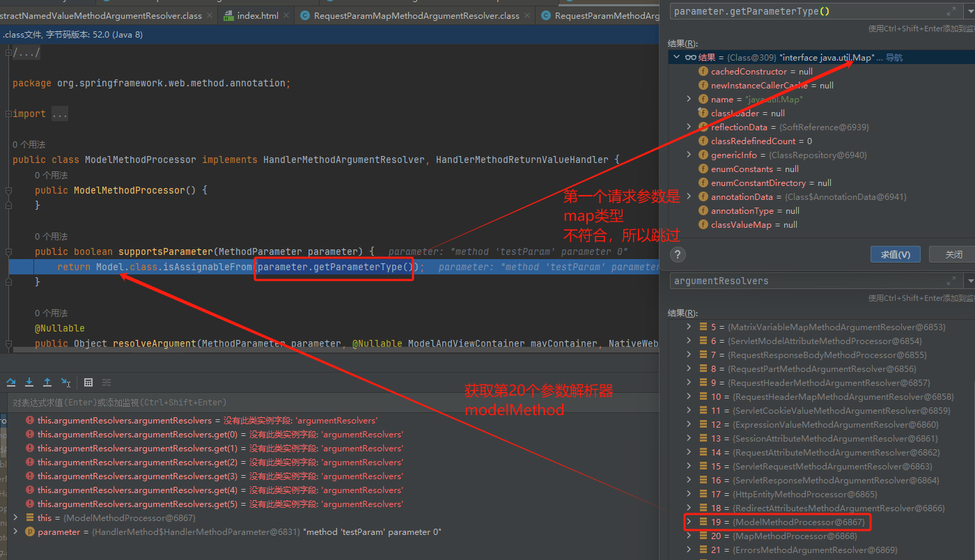Open the Evaluate Expression calculator icon

[88, 382]
